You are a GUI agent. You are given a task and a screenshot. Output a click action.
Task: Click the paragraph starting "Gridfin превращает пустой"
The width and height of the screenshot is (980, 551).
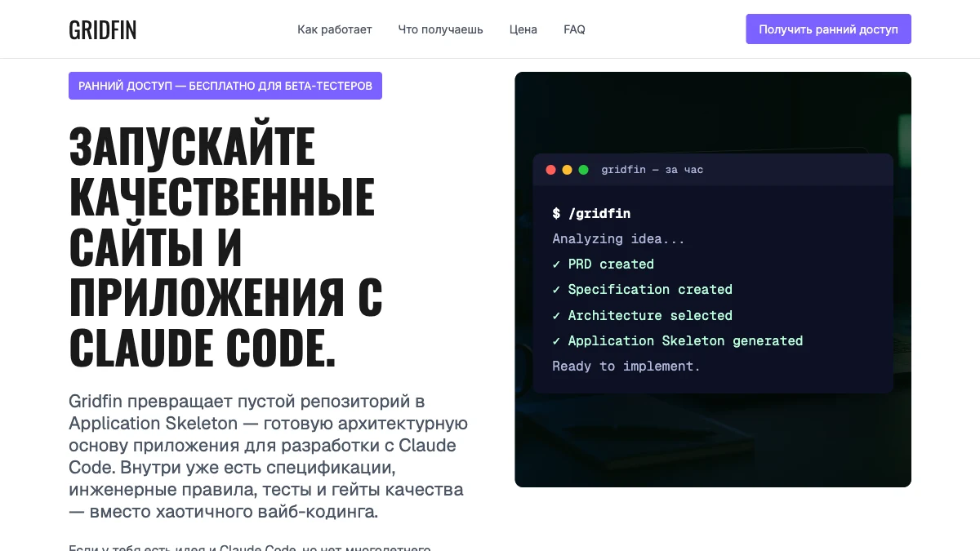point(268,457)
